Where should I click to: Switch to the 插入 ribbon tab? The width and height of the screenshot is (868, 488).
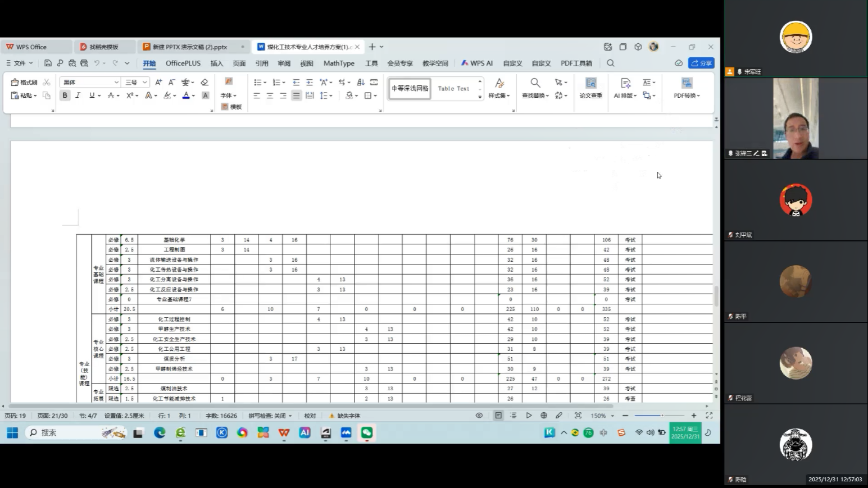(x=217, y=63)
